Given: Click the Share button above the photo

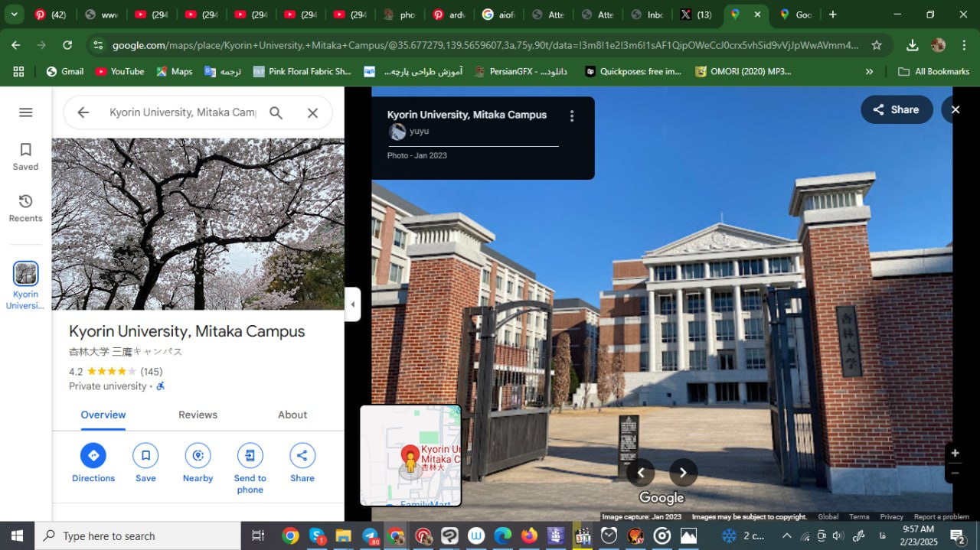Looking at the screenshot, I should 897,109.
